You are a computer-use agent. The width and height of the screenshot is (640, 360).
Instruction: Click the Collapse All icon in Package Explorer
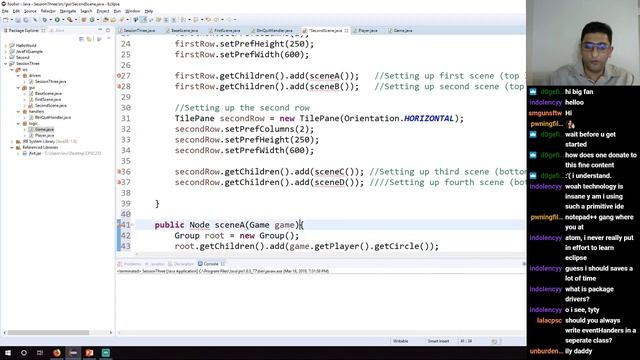[x=81, y=39]
